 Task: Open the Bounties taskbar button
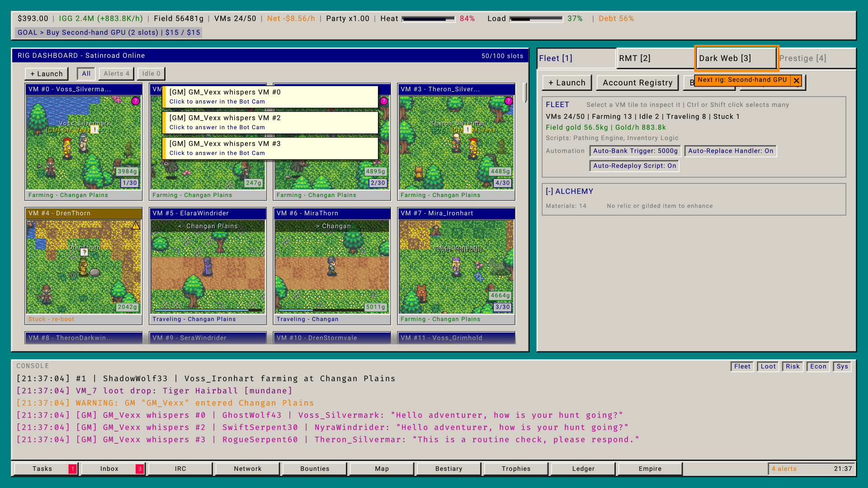click(315, 469)
